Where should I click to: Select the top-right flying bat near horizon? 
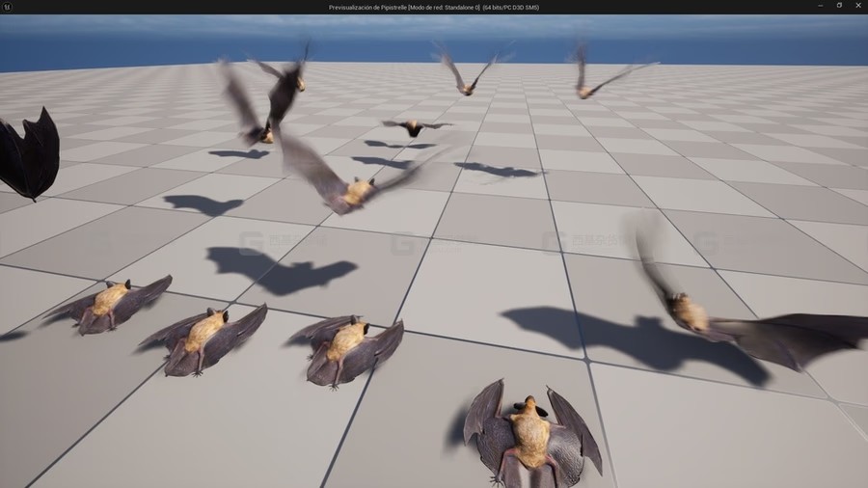588,83
